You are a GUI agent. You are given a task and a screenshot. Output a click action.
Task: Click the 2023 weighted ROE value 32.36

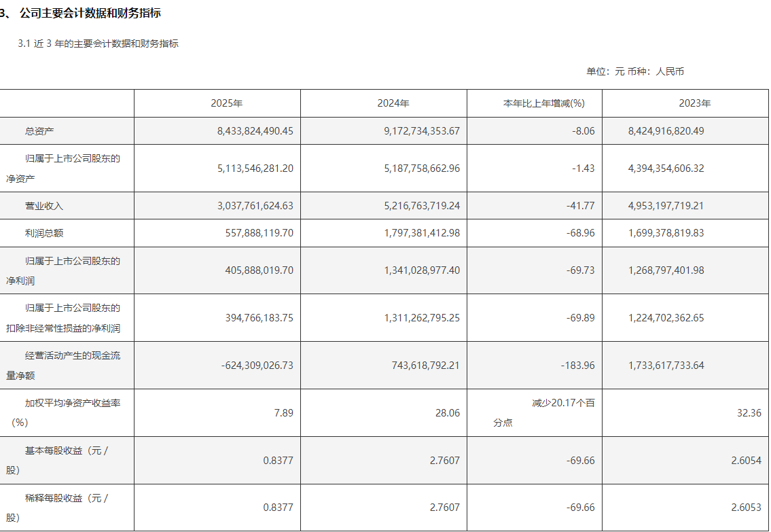click(749, 413)
